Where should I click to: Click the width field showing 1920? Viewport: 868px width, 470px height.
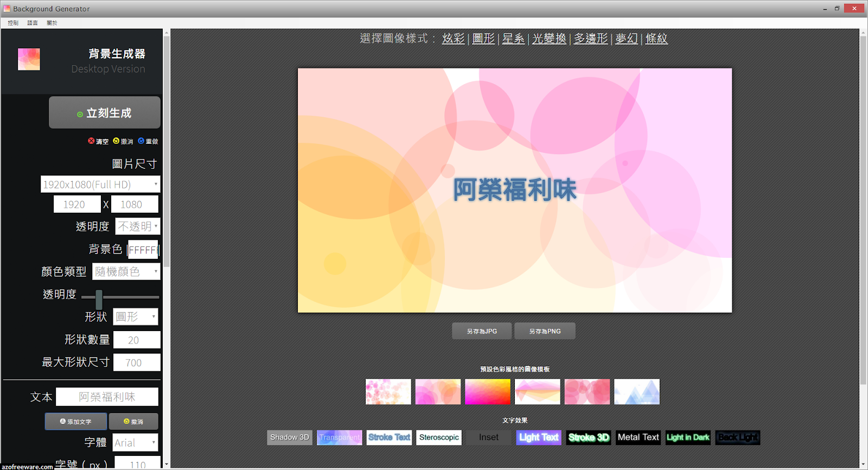(x=77, y=205)
